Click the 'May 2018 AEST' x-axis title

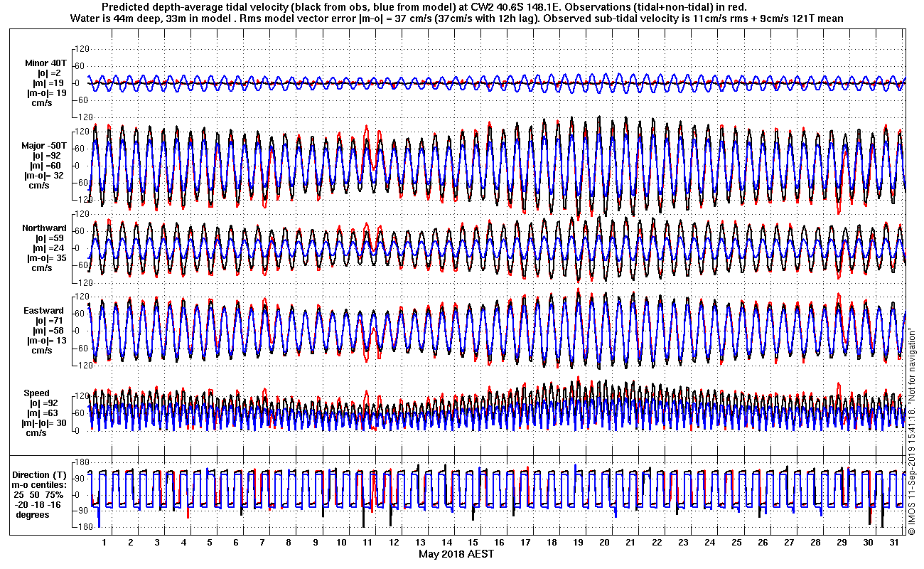pos(456,554)
